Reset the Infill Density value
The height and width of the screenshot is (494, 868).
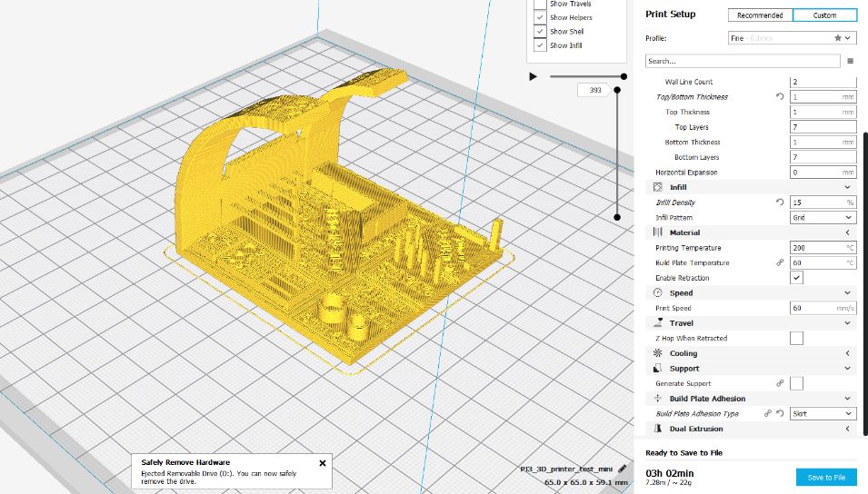[x=780, y=203]
